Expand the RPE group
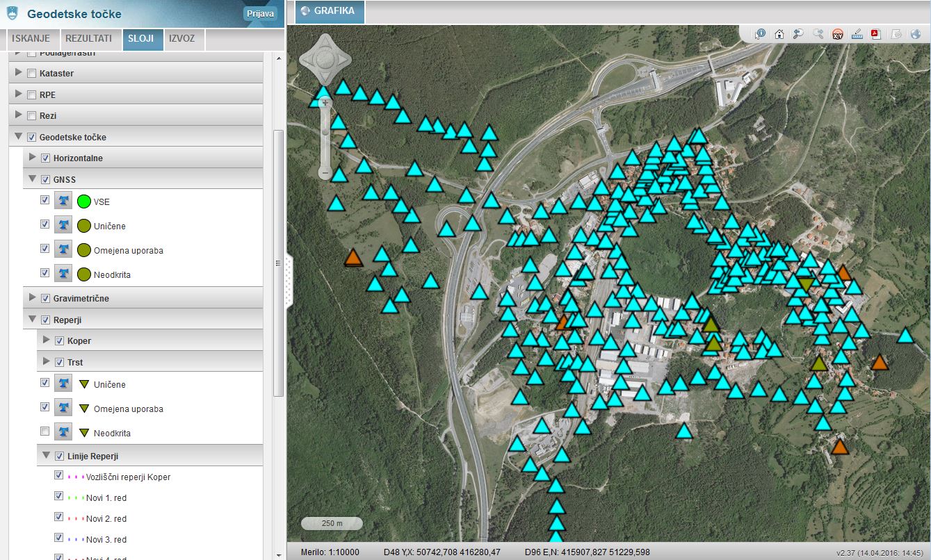Viewport: 931px width, 560px height. (x=19, y=94)
